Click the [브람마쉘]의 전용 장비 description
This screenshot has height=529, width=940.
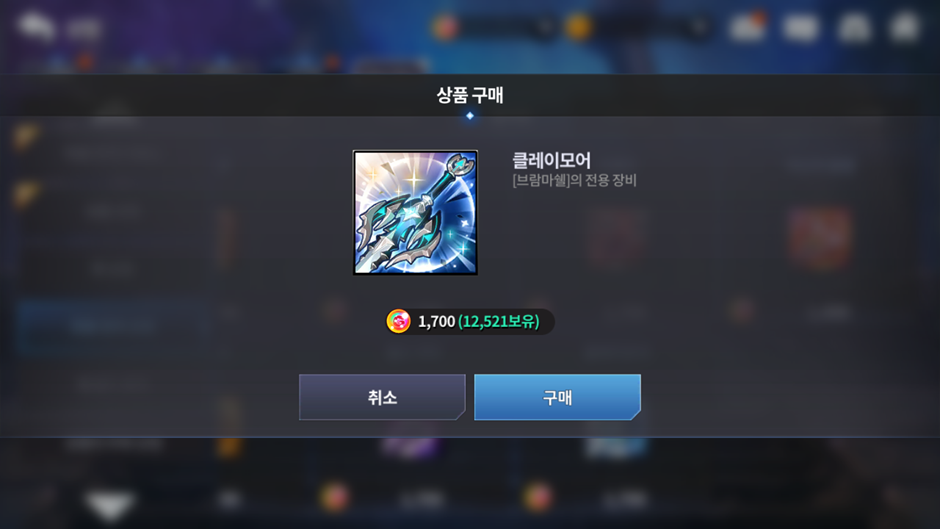574,180
